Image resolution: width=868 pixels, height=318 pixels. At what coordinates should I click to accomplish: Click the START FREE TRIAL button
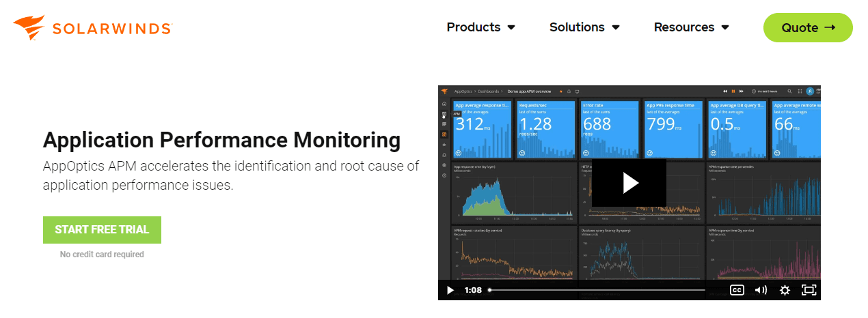102,230
